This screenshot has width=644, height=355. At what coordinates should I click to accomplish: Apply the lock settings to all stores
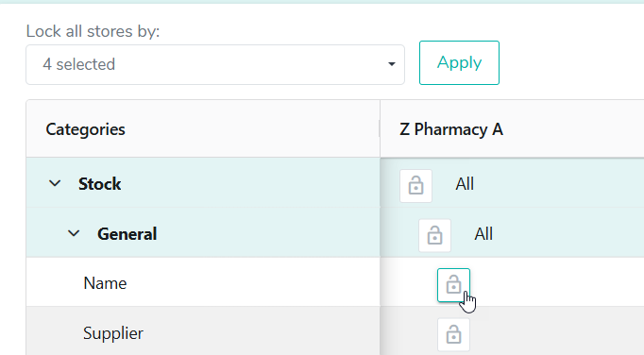click(x=459, y=63)
